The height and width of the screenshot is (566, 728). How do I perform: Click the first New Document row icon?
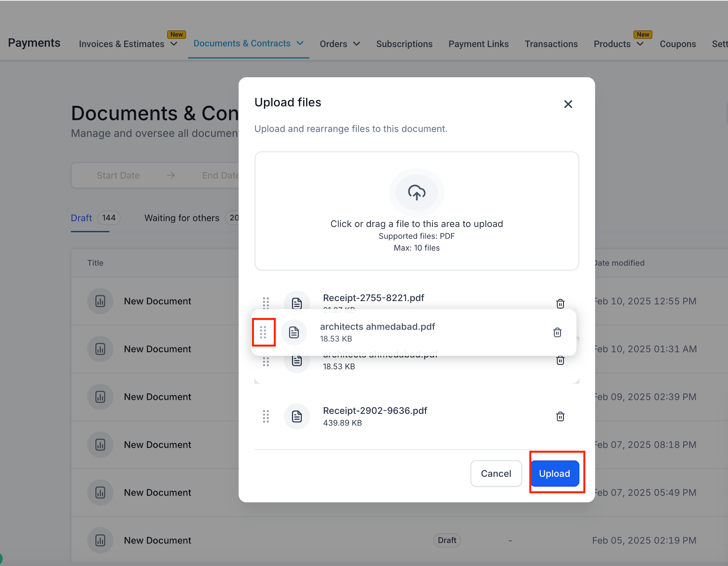pos(101,301)
